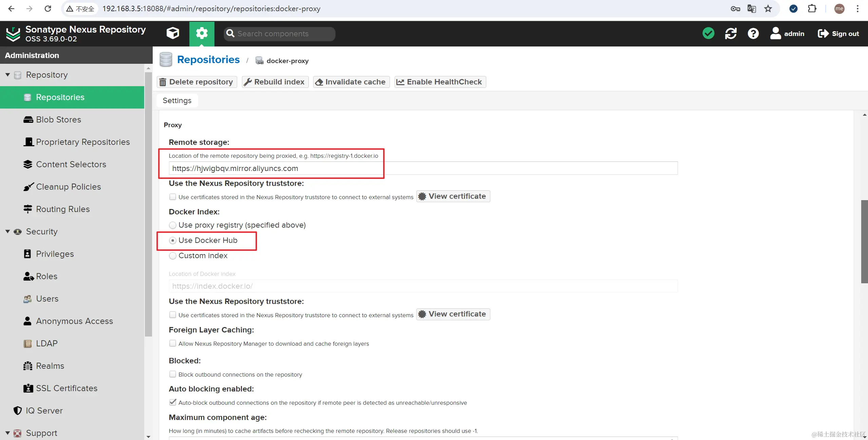Collapse the Repository tree section
This screenshot has width=868, height=440.
click(x=7, y=75)
